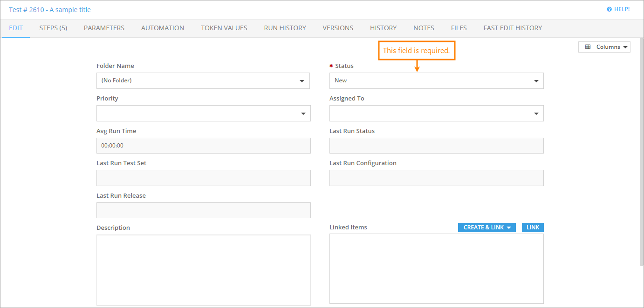Switch to the STEPS (5) tab
Viewport: 644px width, 308px height.
[53, 28]
